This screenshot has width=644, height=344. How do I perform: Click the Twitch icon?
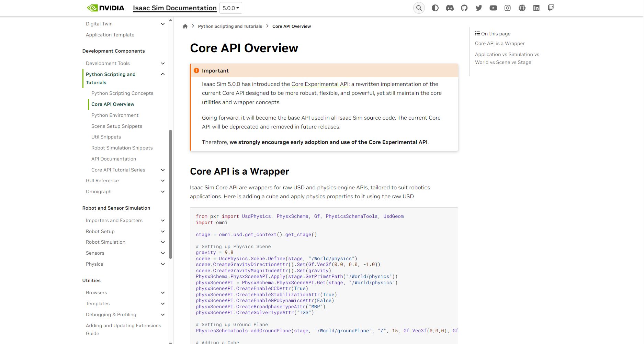pyautogui.click(x=551, y=8)
